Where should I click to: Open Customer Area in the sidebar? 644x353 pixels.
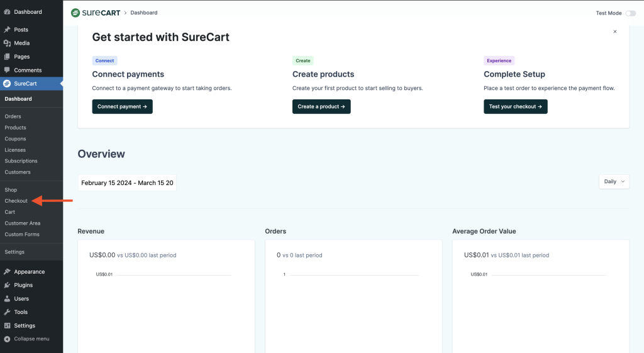23,223
